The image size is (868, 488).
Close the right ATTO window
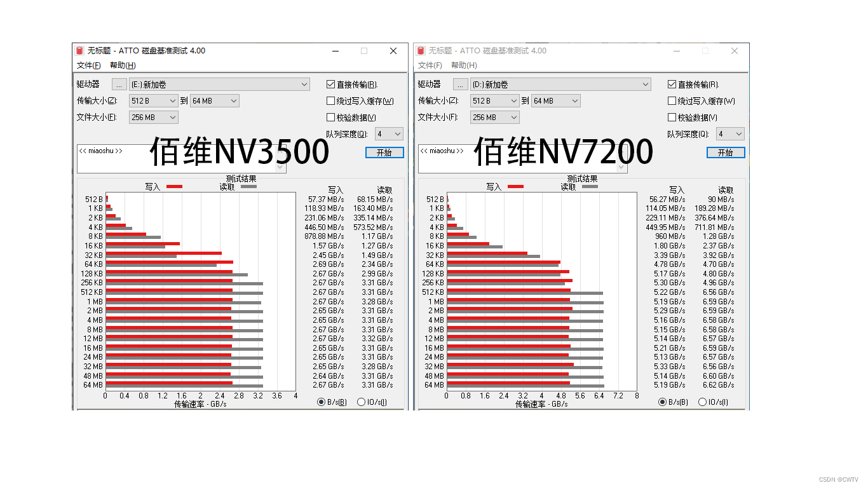pyautogui.click(x=735, y=51)
